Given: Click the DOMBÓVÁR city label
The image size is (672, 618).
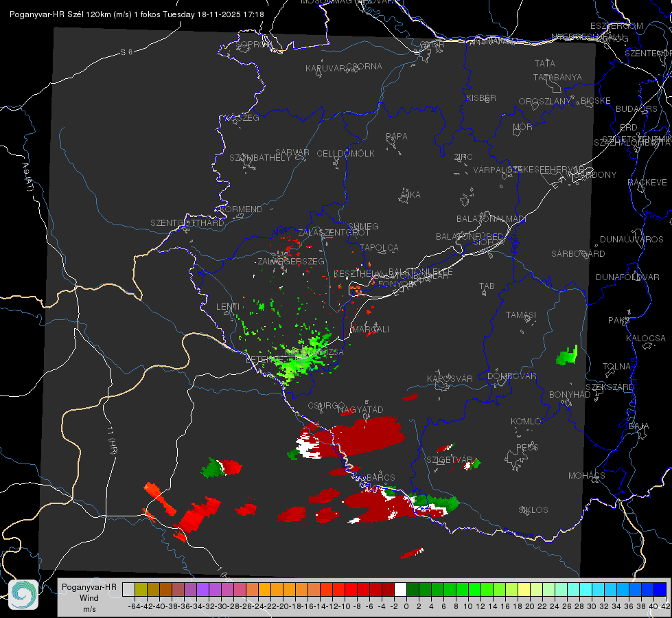Looking at the screenshot, I should (x=511, y=376).
